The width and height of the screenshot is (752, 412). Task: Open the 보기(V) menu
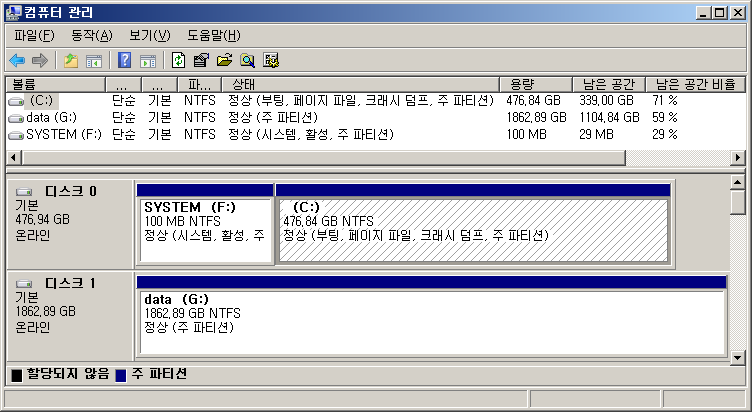point(150,35)
